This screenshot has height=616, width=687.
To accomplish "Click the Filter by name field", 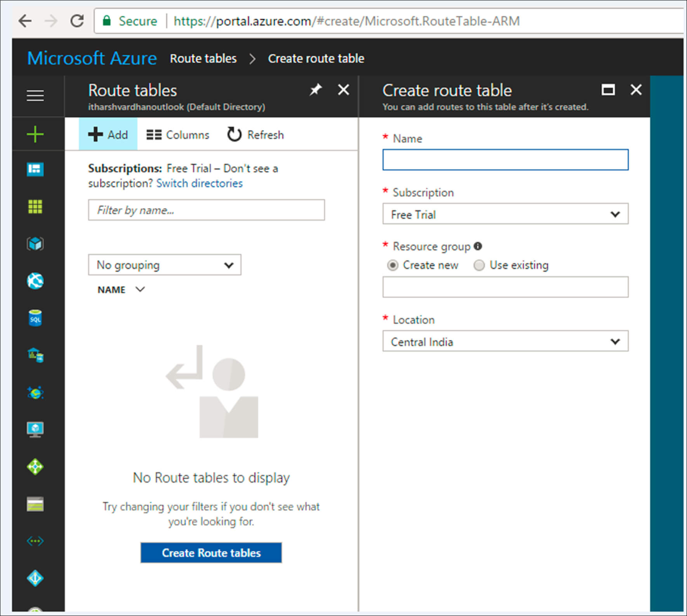I will click(x=207, y=210).
